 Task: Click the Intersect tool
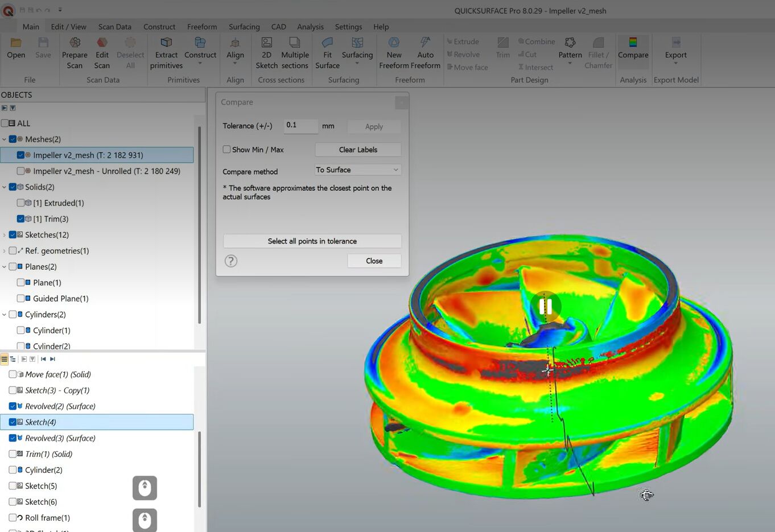click(535, 67)
